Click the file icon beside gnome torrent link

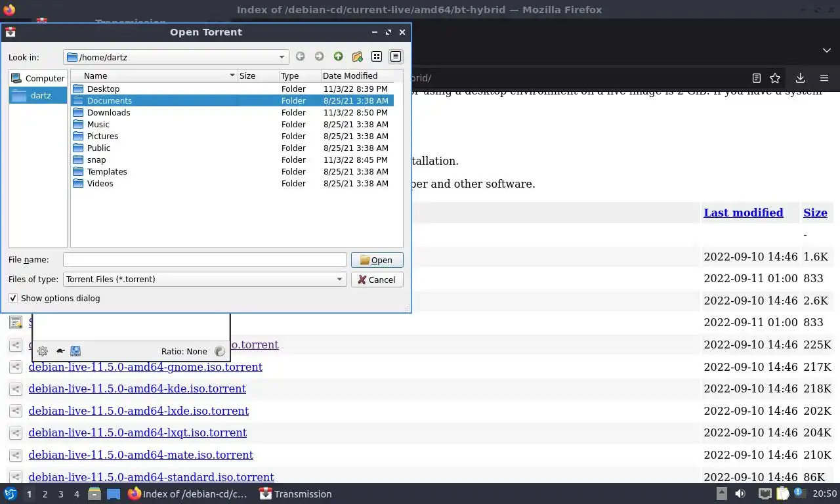pyautogui.click(x=16, y=367)
